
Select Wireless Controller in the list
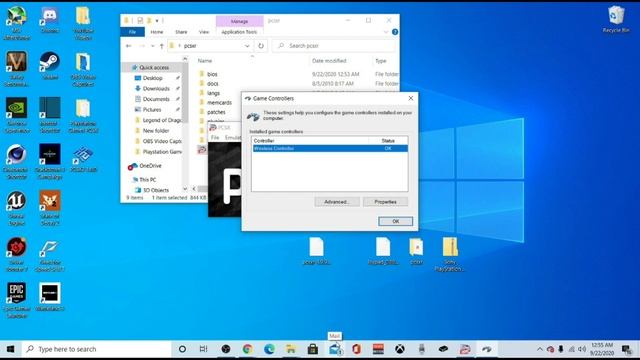[330, 148]
